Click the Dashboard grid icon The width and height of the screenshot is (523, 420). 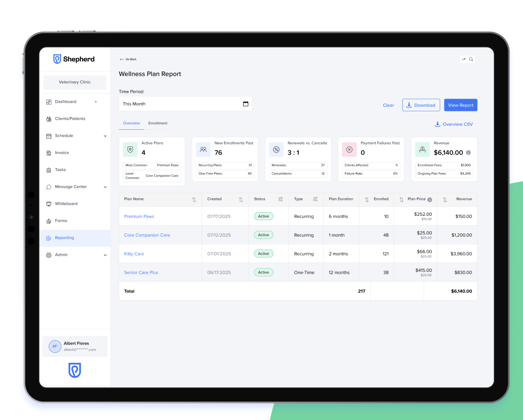click(x=49, y=102)
